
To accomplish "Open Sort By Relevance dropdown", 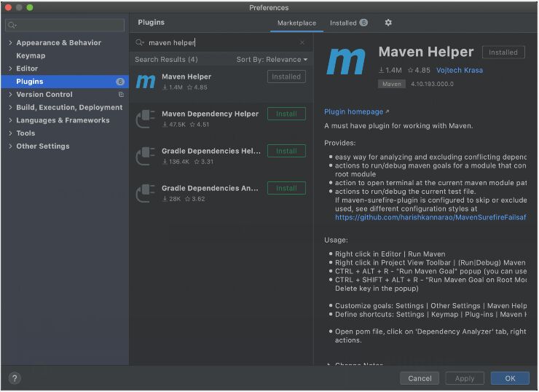I will tap(272, 60).
